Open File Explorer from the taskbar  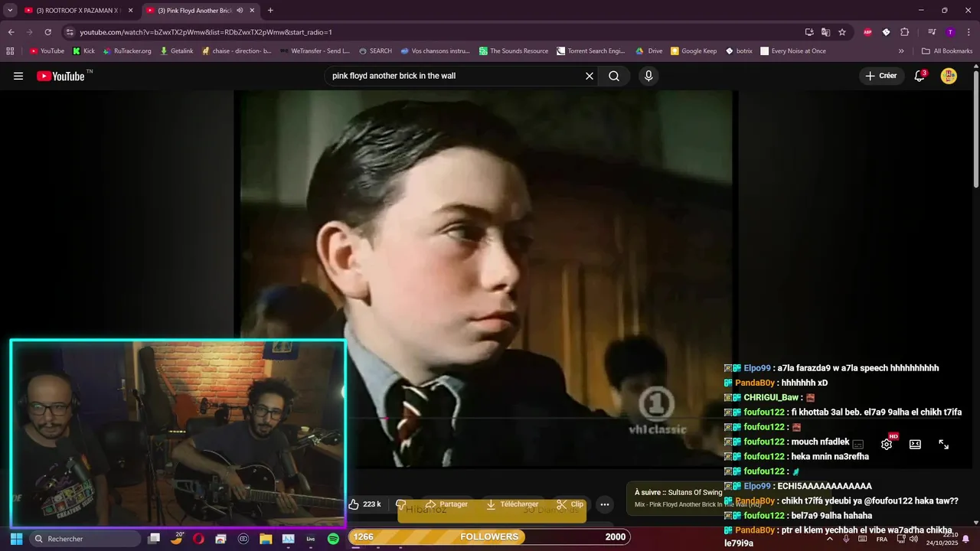266,539
